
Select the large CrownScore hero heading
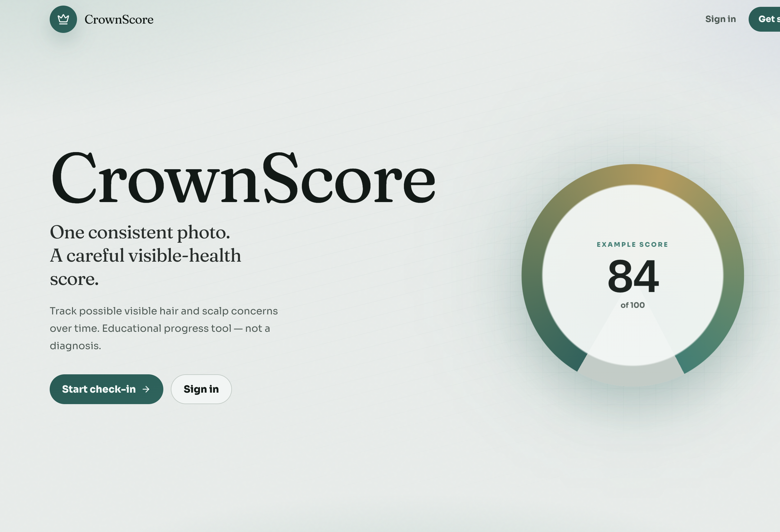(243, 178)
